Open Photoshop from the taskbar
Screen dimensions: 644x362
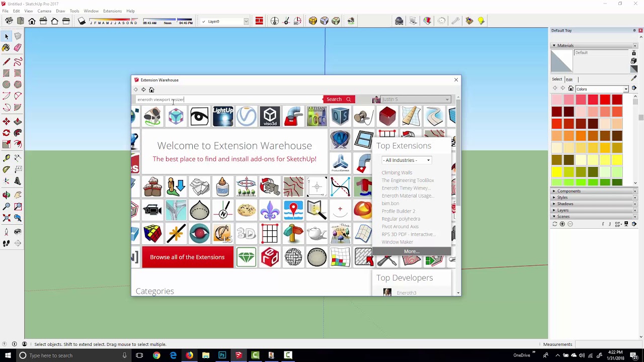coord(222,355)
